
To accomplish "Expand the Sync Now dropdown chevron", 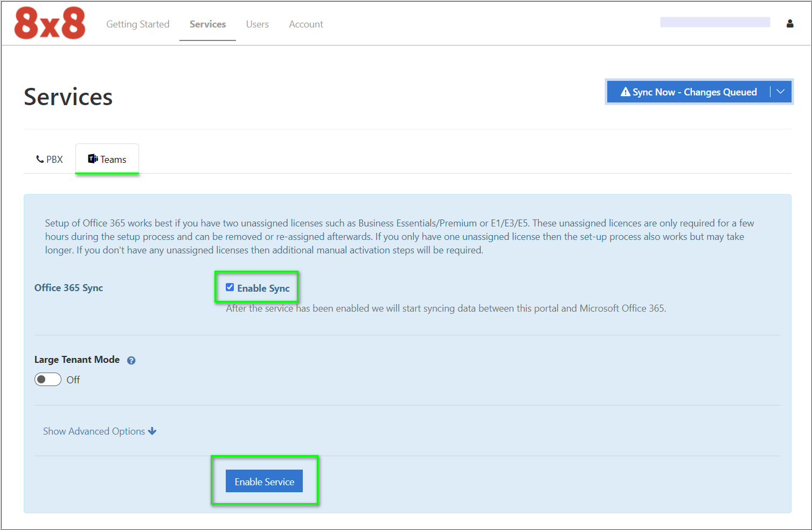I will [x=780, y=92].
